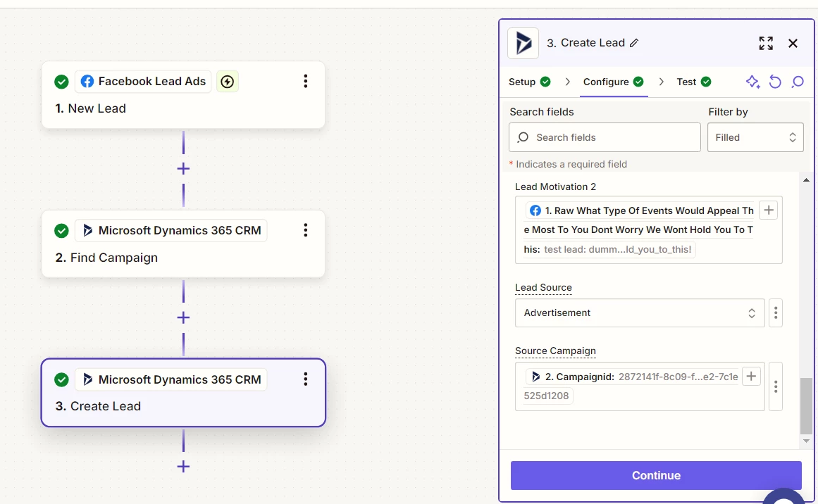Open the three-dot menu on Create Lead step card
Screen dimensions: 818x504
(x=306, y=379)
